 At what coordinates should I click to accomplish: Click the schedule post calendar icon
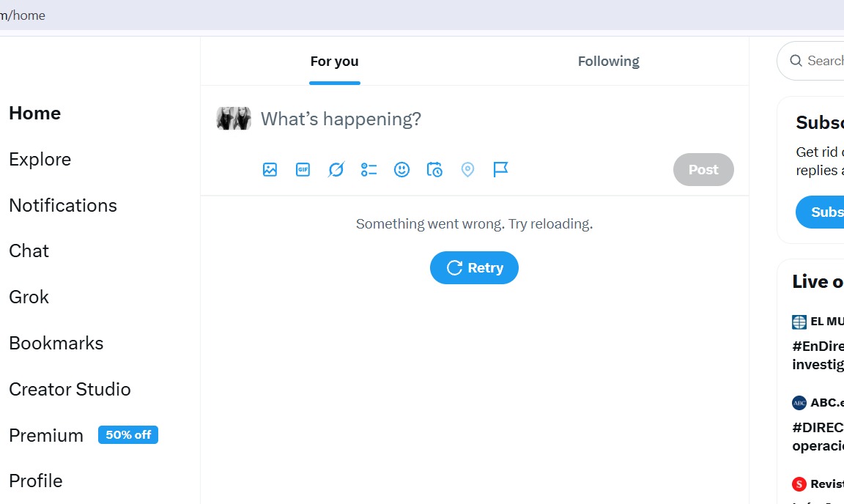click(434, 170)
